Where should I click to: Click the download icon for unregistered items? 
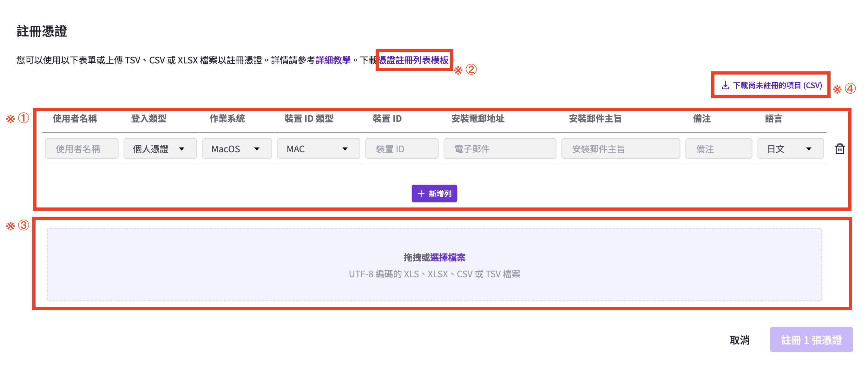pyautogui.click(x=725, y=85)
